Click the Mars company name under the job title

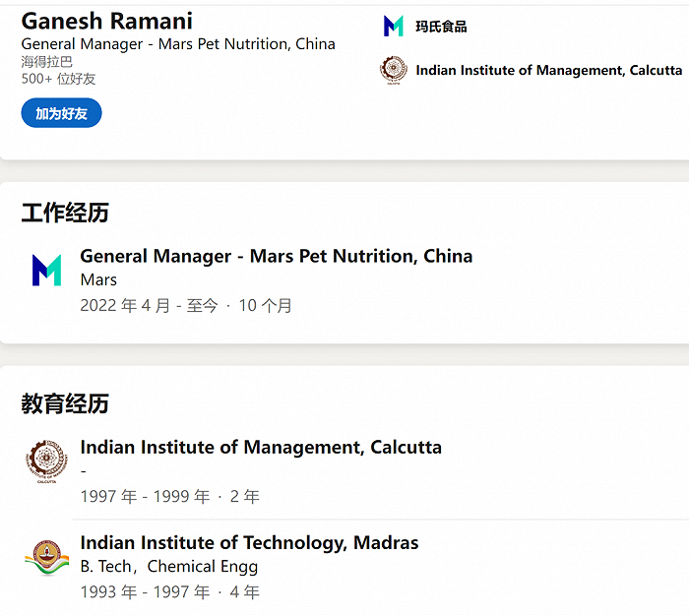coord(98,279)
